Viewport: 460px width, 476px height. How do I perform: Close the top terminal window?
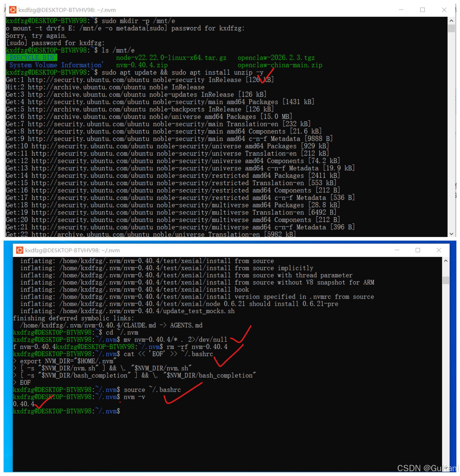click(444, 10)
